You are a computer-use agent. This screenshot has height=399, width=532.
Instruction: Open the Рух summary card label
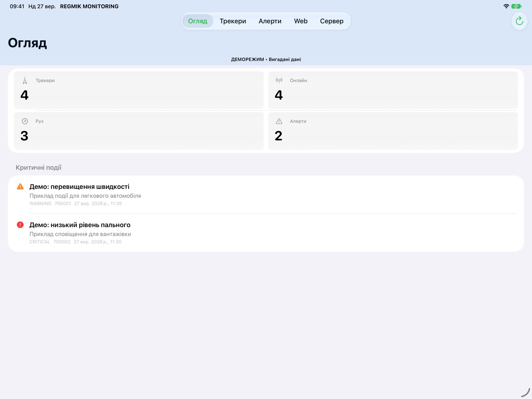[40, 121]
